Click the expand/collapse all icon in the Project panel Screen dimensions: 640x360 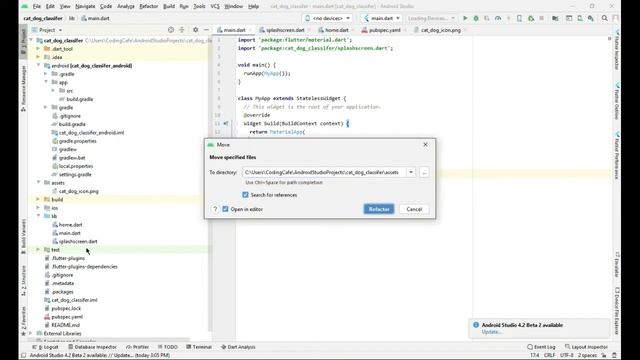point(182,30)
